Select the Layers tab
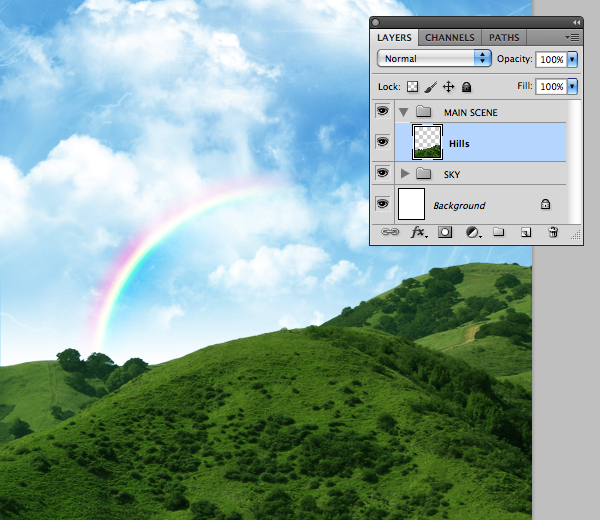 click(x=394, y=37)
